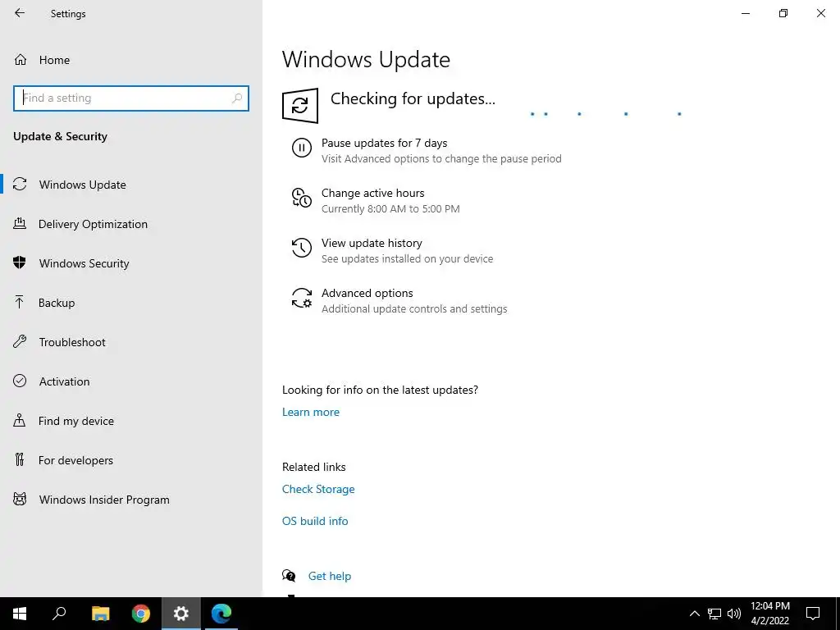The height and width of the screenshot is (630, 840).
Task: Go to Backup settings
Action: (x=131, y=303)
